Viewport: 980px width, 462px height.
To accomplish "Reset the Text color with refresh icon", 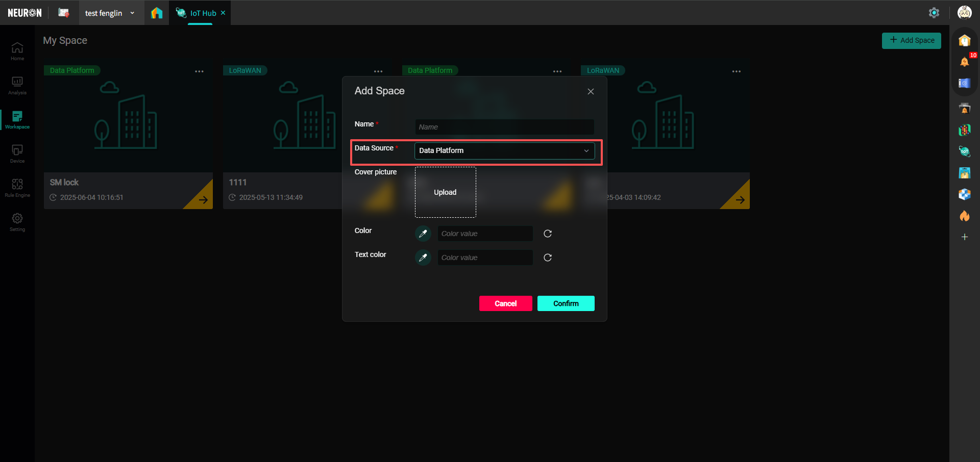I will coord(548,258).
